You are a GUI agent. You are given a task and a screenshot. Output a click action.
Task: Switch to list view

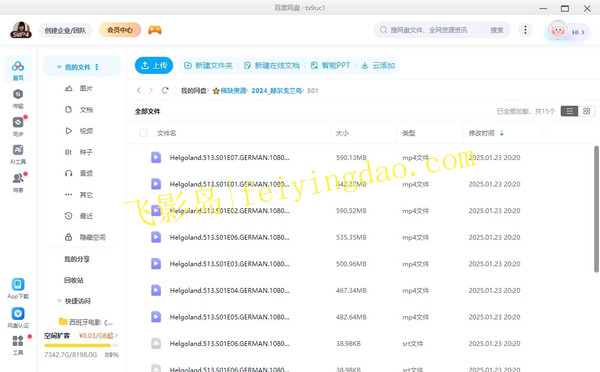pos(569,111)
